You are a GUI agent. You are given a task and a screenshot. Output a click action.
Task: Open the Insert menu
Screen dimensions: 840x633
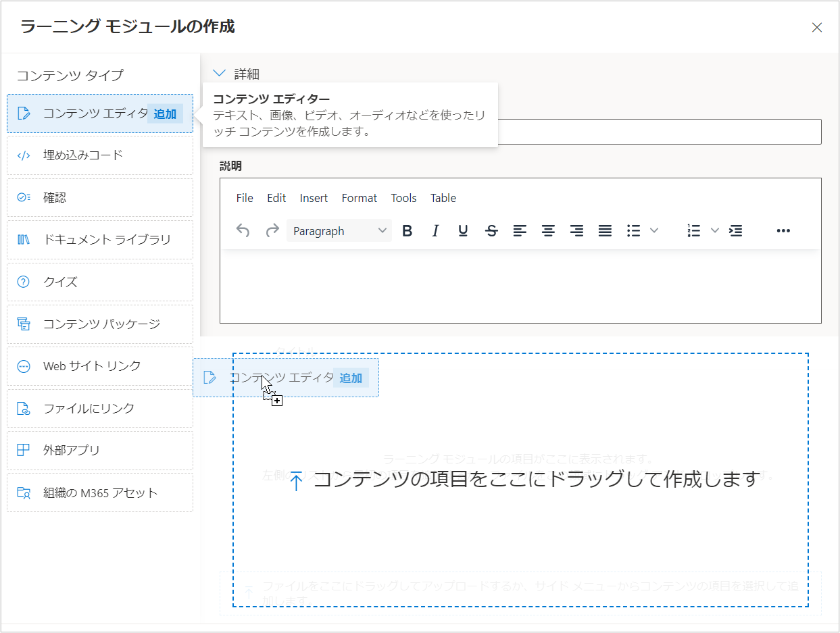pyautogui.click(x=314, y=198)
